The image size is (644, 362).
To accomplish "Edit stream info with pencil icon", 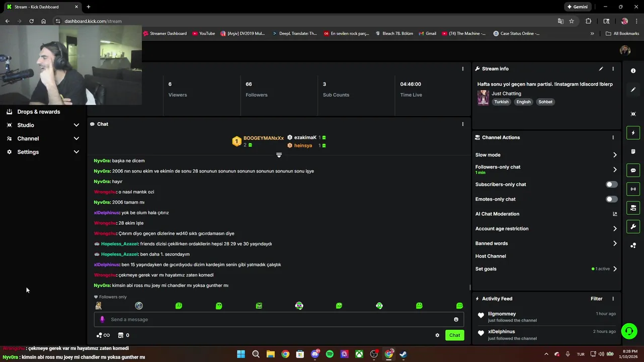I will pos(601,69).
